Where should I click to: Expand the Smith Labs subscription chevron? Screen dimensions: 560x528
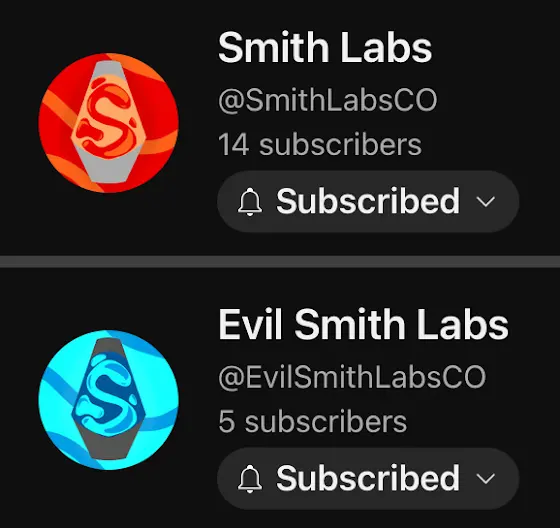pyautogui.click(x=486, y=202)
